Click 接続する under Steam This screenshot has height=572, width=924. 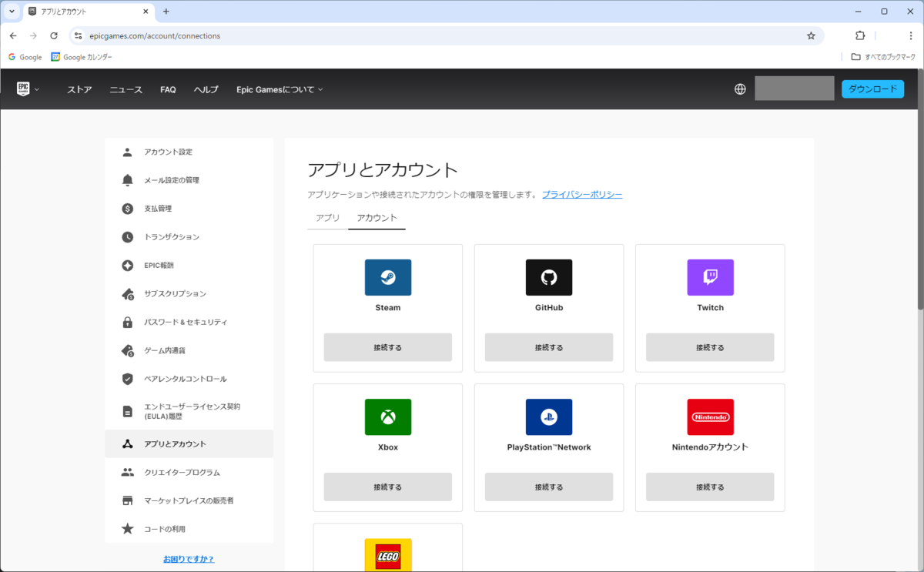[x=388, y=347]
